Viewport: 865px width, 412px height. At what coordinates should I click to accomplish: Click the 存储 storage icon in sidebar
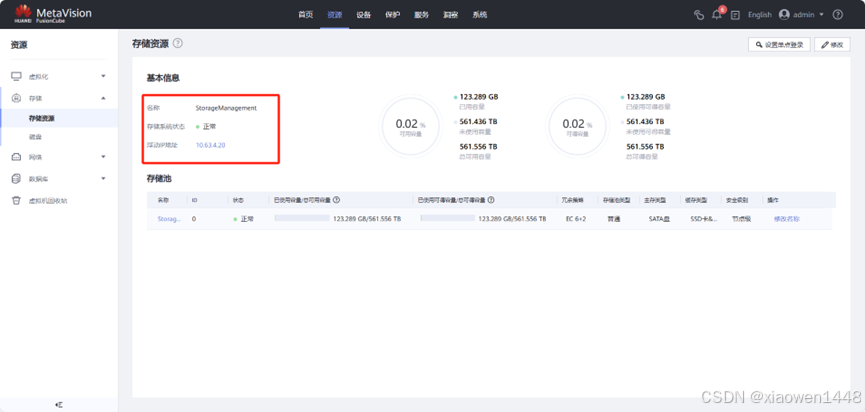17,98
